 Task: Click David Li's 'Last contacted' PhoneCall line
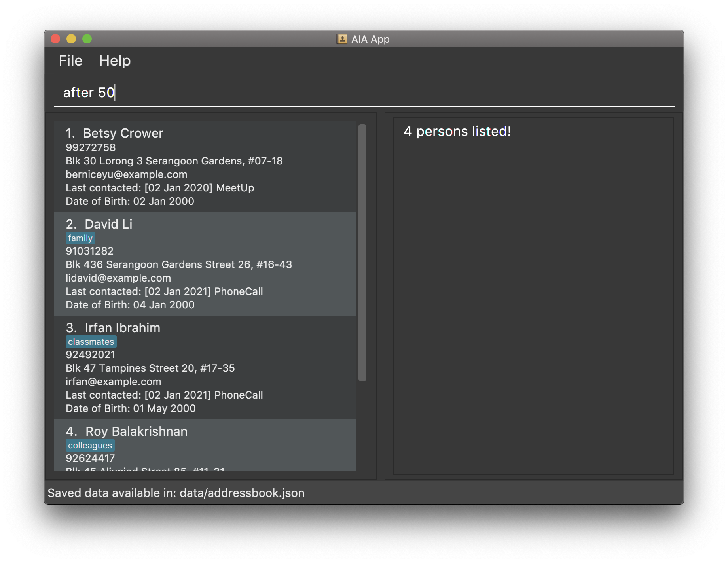164,291
